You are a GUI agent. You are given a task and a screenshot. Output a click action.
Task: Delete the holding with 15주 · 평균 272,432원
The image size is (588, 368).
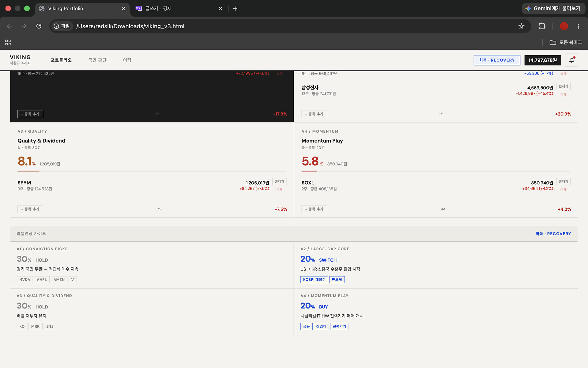tap(279, 74)
